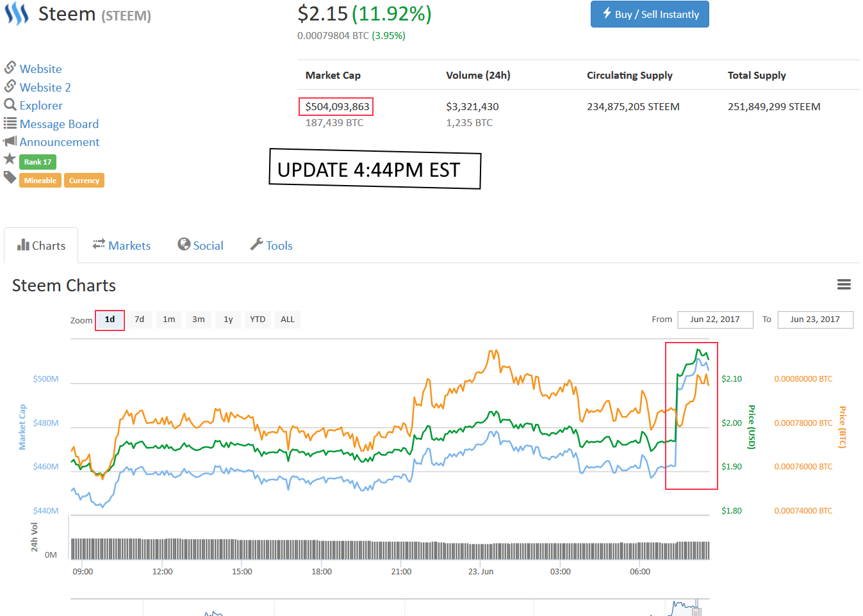This screenshot has height=616, width=863.
Task: Select the YTD zoom range
Action: click(258, 320)
